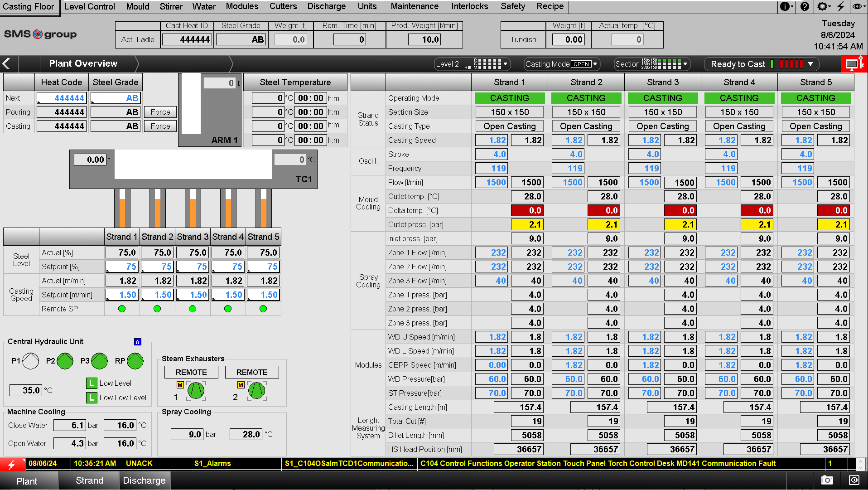The image size is (868, 490).
Task: Open the Mould menu
Action: coord(138,6)
